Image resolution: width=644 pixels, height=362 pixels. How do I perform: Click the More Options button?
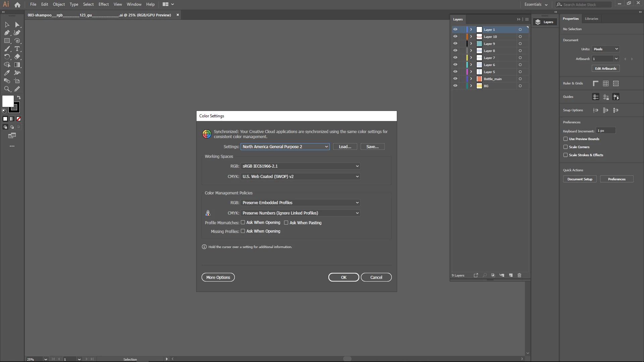(218, 278)
